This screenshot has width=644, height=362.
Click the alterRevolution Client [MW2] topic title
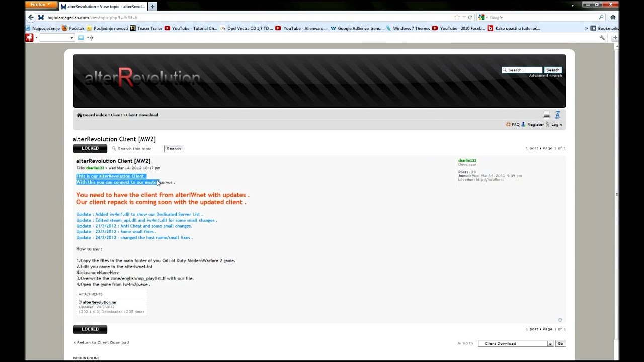(x=114, y=139)
